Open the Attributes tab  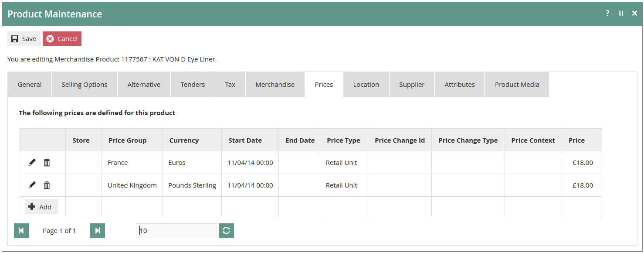460,85
